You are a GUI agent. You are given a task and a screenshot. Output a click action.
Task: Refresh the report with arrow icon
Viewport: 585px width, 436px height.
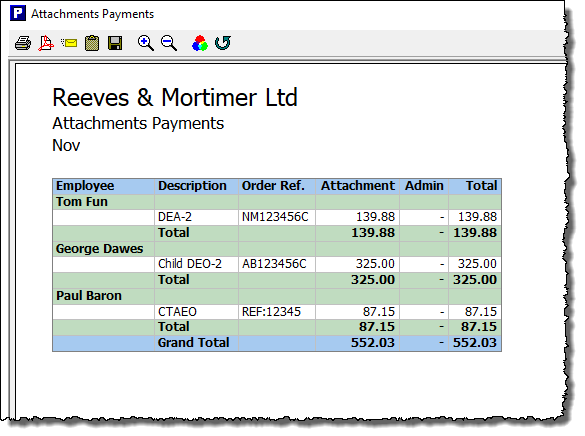click(x=223, y=43)
